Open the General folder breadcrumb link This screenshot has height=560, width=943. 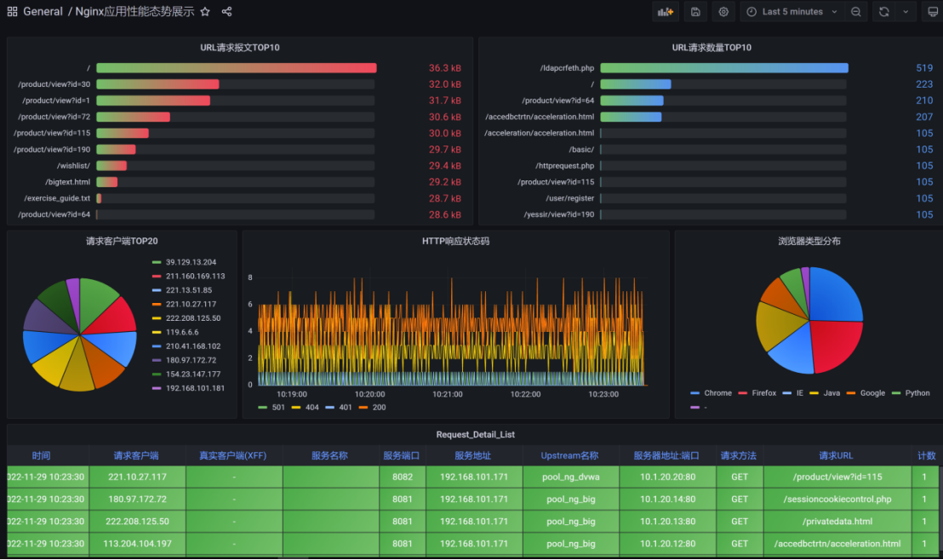pos(43,11)
